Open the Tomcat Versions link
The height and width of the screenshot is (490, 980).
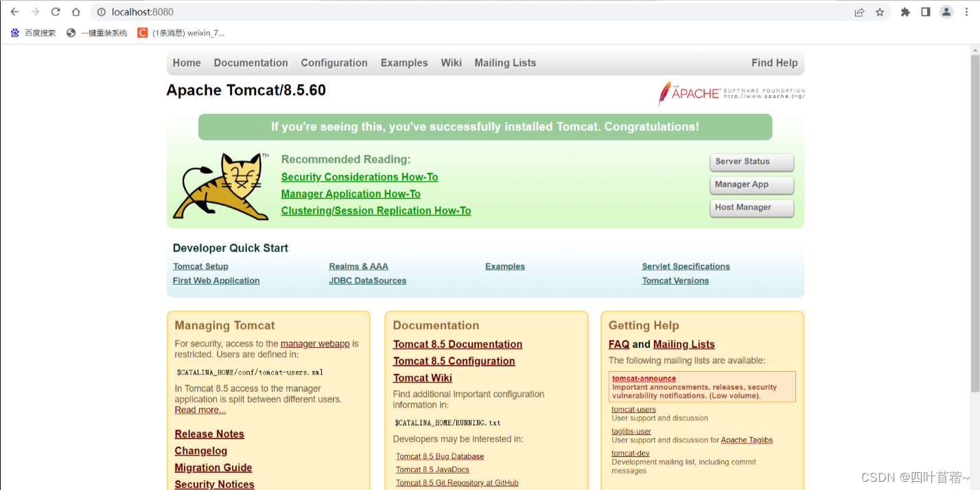coord(675,281)
